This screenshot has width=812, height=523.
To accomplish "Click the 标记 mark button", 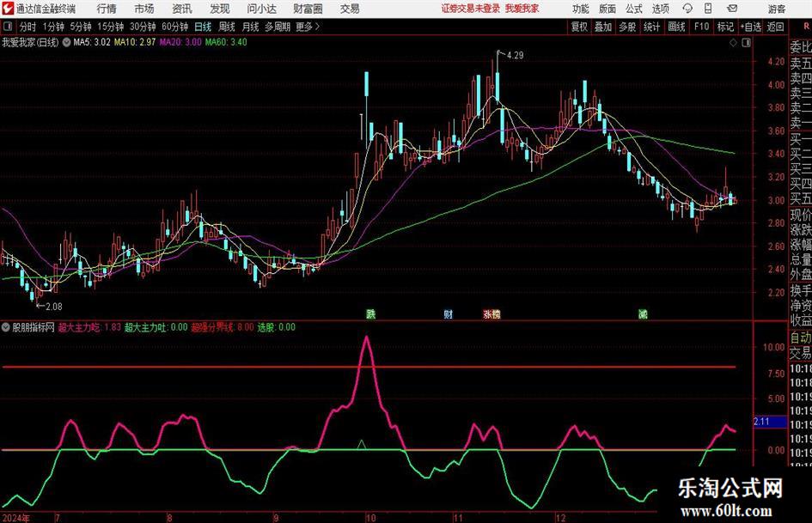I will coord(725,27).
